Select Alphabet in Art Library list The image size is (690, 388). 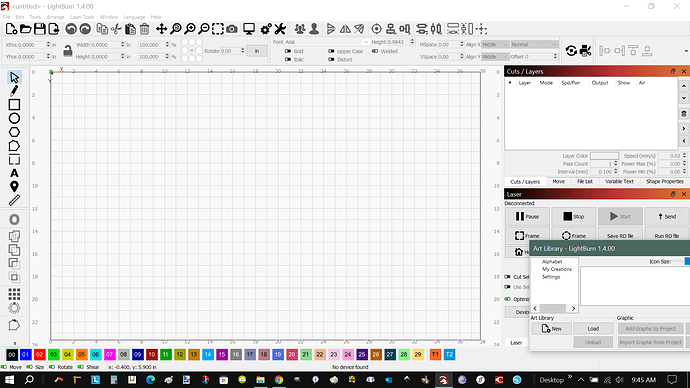coord(552,262)
